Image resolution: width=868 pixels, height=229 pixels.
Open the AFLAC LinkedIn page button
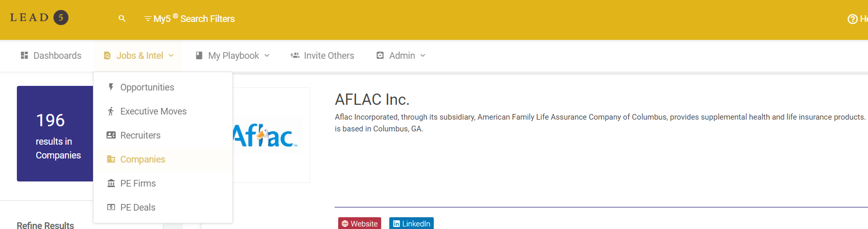click(411, 223)
